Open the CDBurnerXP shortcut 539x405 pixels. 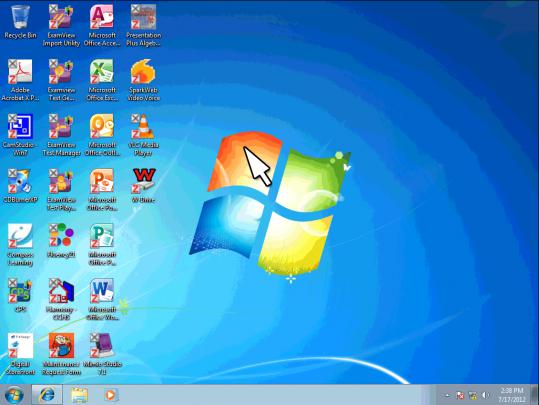20,186
